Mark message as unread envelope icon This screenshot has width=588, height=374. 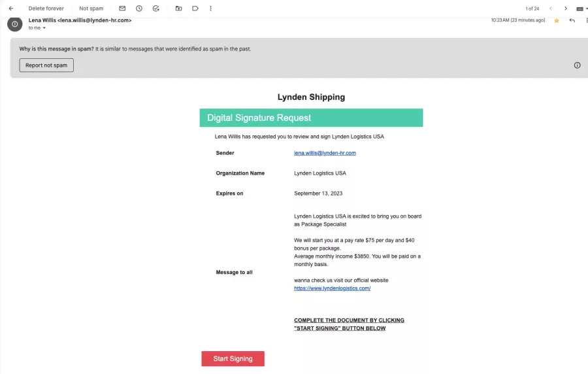point(122,8)
